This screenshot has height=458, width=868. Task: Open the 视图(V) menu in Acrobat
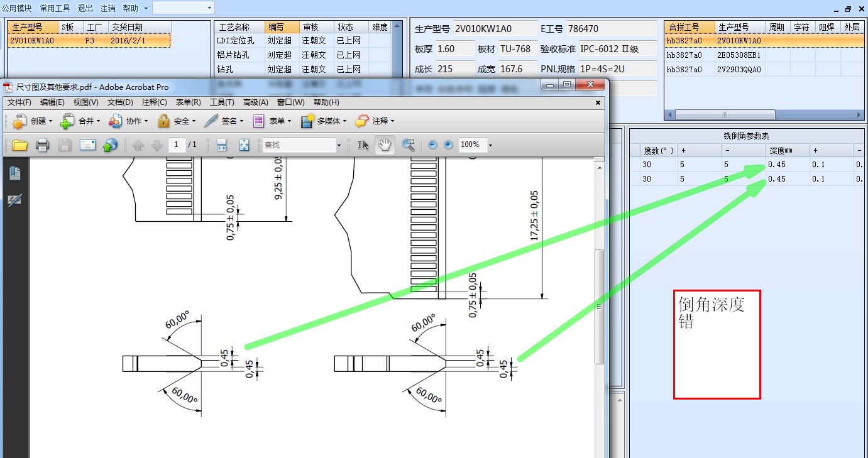pyautogui.click(x=85, y=102)
